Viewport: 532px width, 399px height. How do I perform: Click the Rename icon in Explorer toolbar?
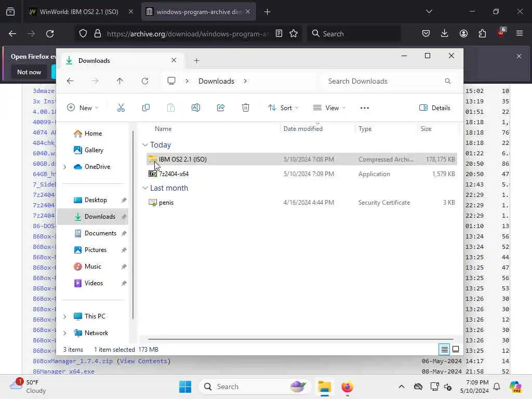(x=196, y=108)
